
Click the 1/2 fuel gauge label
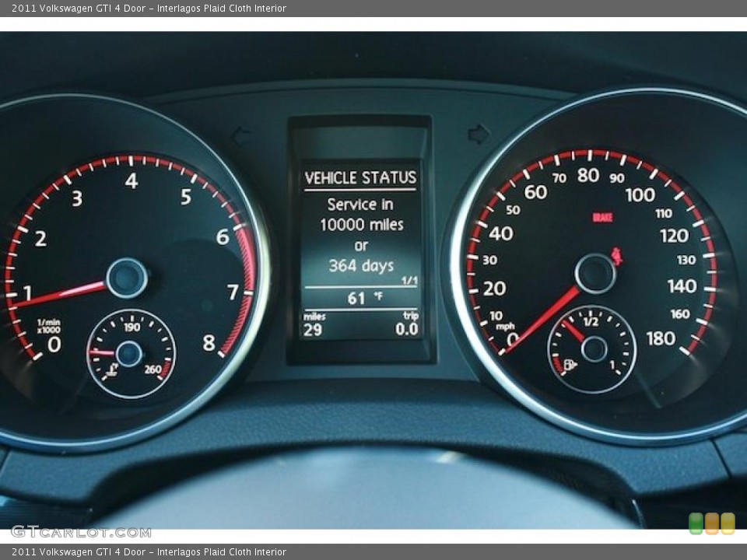point(591,321)
